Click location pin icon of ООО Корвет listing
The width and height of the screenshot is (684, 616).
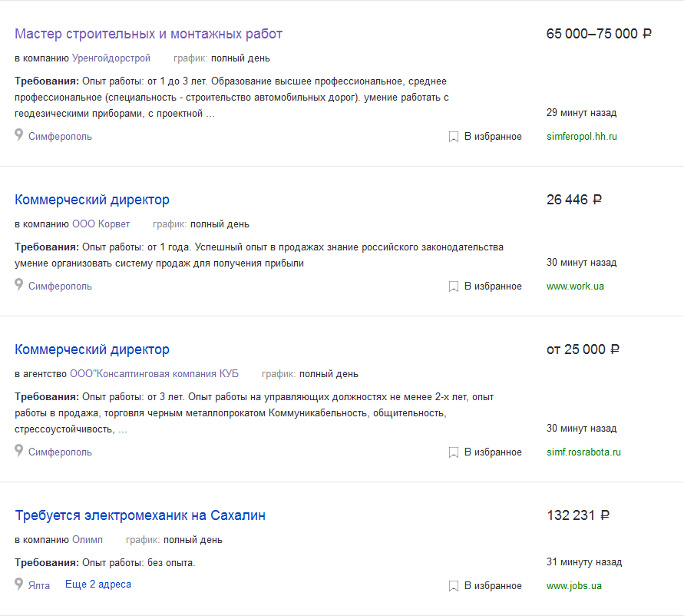click(x=18, y=284)
